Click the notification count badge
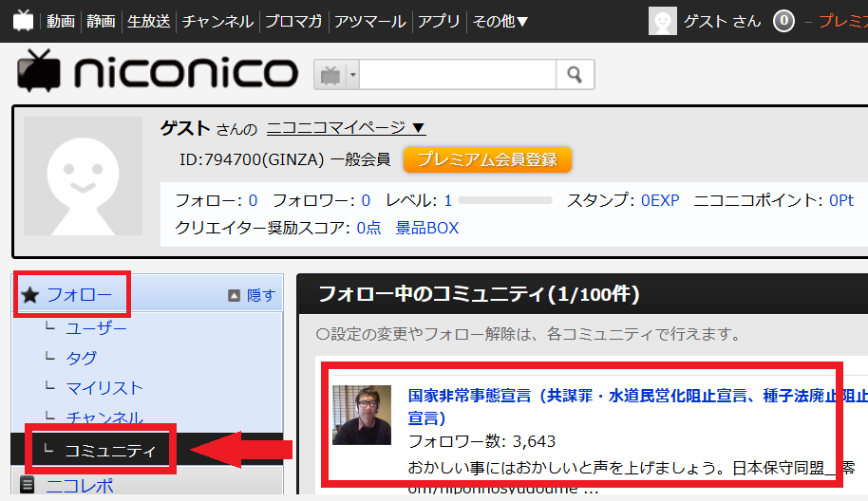 (783, 21)
